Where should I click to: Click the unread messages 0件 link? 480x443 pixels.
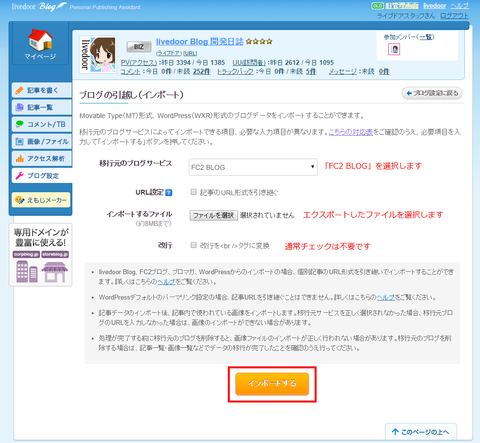pos(384,71)
